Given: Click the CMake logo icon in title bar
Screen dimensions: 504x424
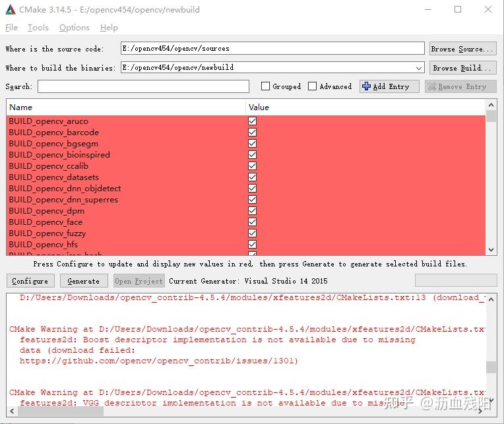Looking at the screenshot, I should coord(11,10).
